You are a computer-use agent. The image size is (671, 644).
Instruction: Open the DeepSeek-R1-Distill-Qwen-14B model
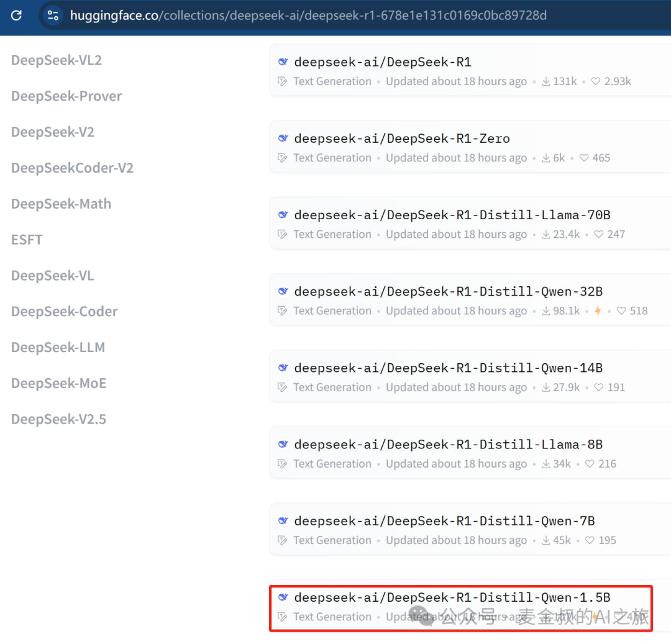(x=448, y=368)
